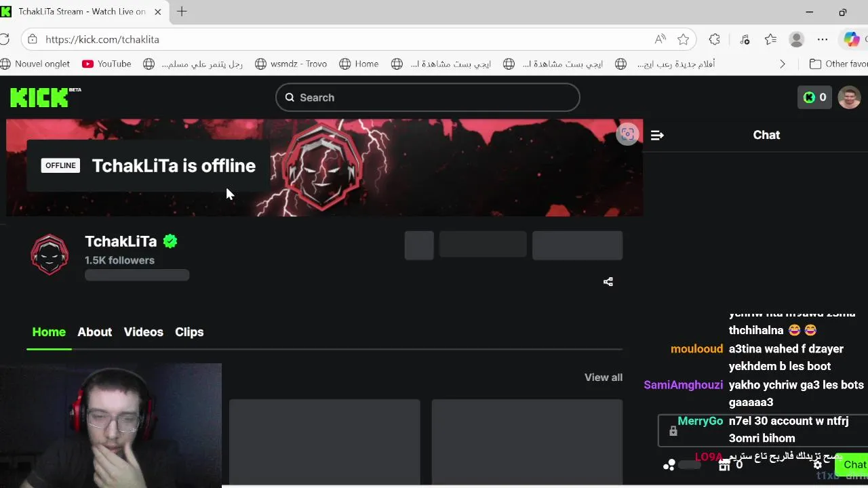
Task: Switch to the About tab
Action: tap(94, 332)
